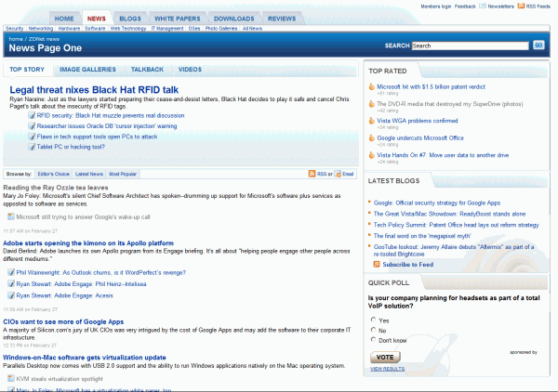Click icon beside Ryan Stewart Phil Heinz–Intelisea
The width and height of the screenshot is (558, 392).
click(11, 284)
